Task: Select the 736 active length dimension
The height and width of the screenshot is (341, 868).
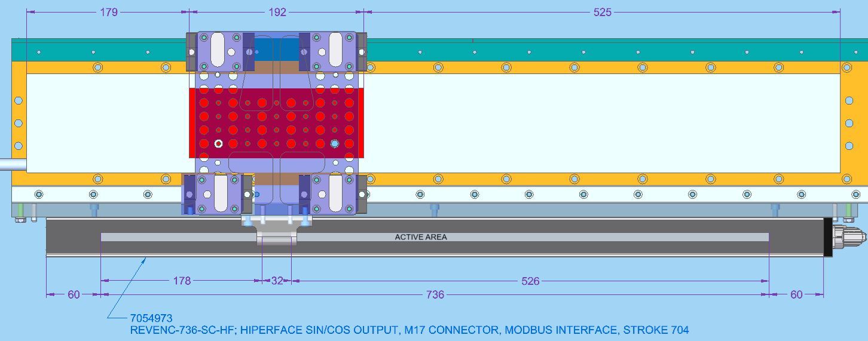Action: coord(435,294)
